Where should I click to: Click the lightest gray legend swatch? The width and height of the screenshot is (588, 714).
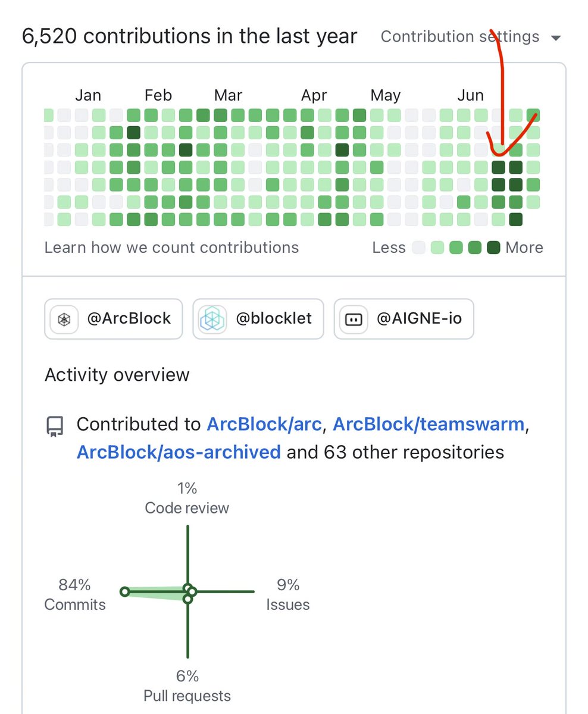coord(419,248)
